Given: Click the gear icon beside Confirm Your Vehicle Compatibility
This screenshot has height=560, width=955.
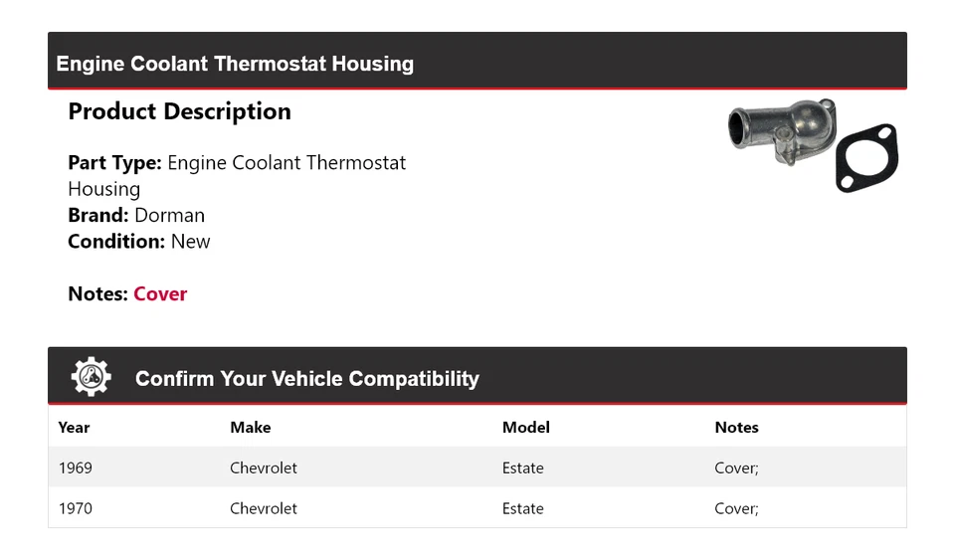Looking at the screenshot, I should (x=91, y=377).
